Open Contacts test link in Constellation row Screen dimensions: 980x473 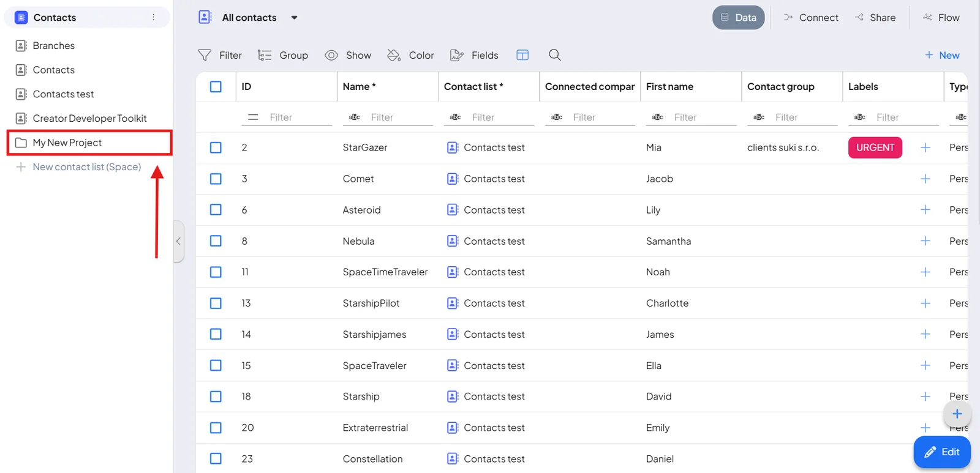point(486,459)
